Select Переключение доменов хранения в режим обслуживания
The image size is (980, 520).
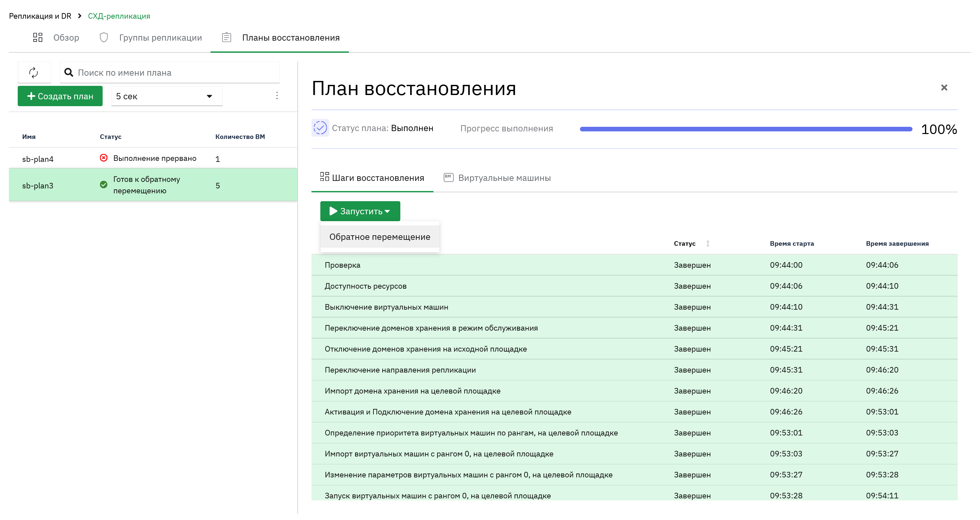click(x=634, y=328)
